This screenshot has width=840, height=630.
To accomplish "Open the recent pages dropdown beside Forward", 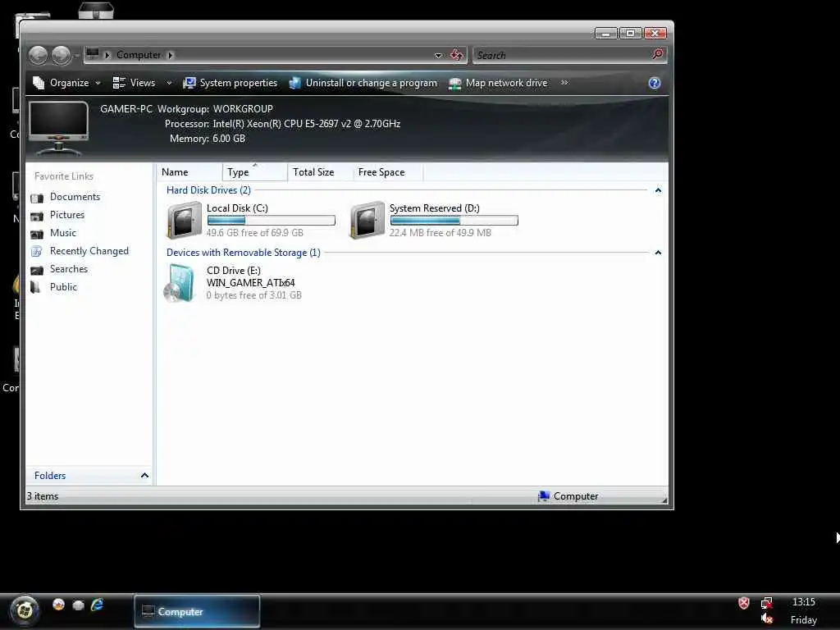I will point(76,55).
